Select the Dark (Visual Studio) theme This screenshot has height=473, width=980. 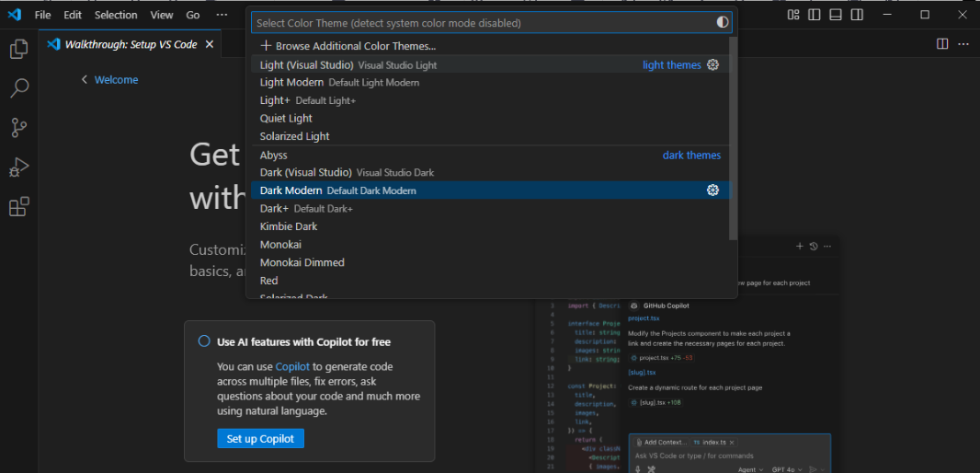(490, 172)
